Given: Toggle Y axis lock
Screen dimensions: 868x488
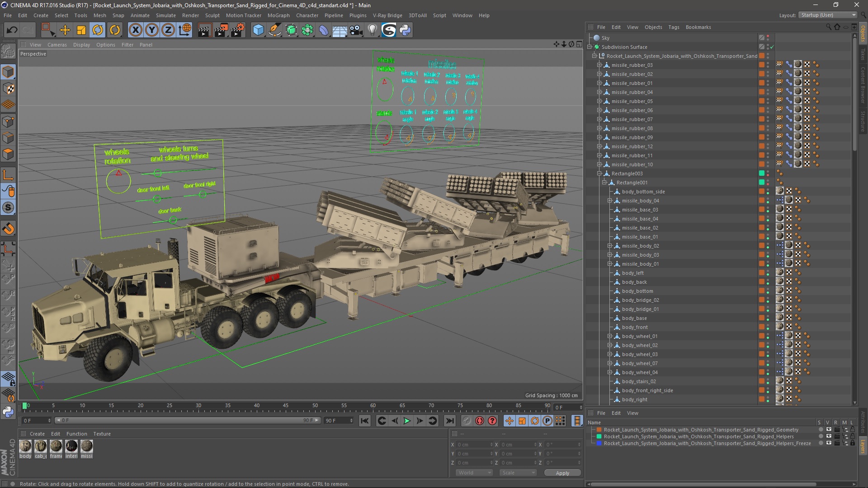Looking at the screenshot, I should click(x=152, y=30).
